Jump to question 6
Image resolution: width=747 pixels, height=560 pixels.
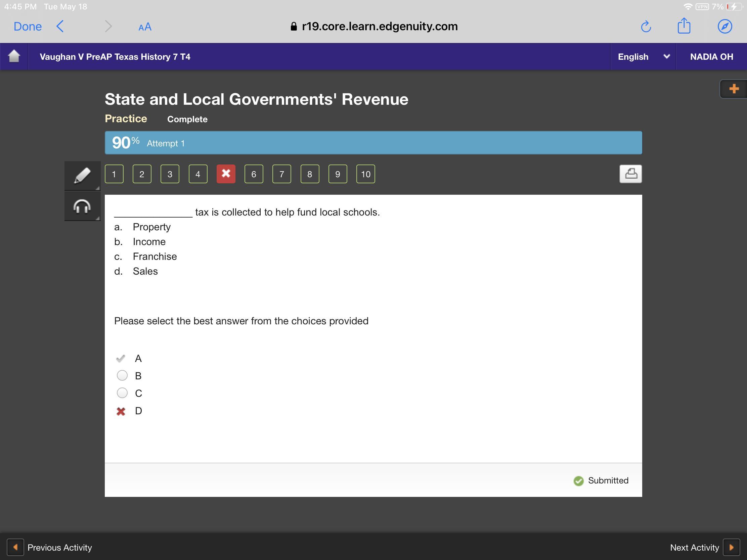254,174
